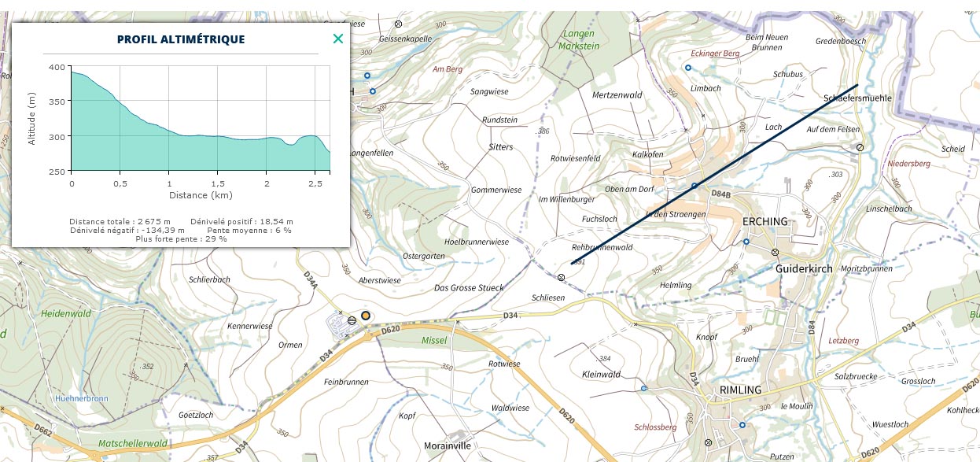
Task: Click the orange circle marker near D34A
Action: (366, 316)
